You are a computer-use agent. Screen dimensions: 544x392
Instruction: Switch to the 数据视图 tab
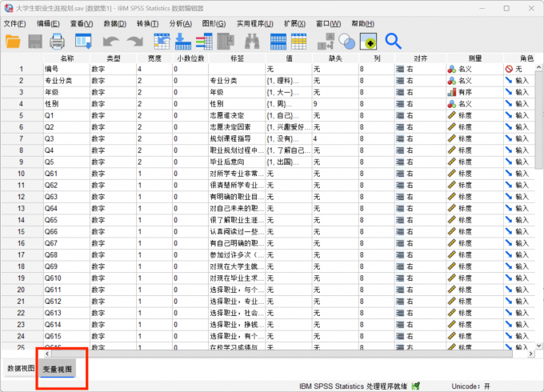click(x=20, y=369)
